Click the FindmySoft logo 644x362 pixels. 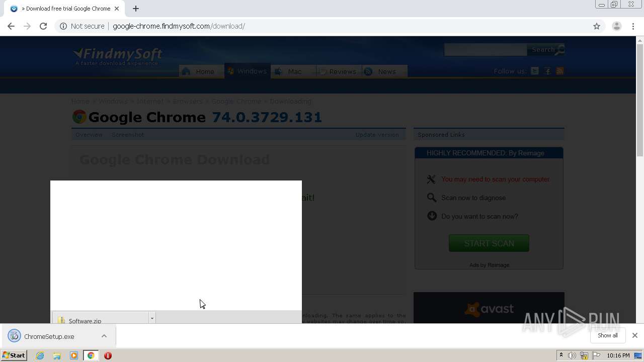[x=118, y=56]
